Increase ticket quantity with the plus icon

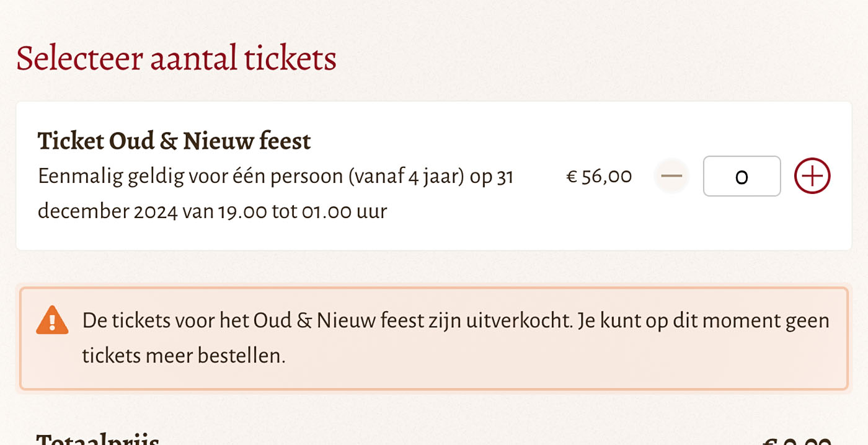(812, 176)
